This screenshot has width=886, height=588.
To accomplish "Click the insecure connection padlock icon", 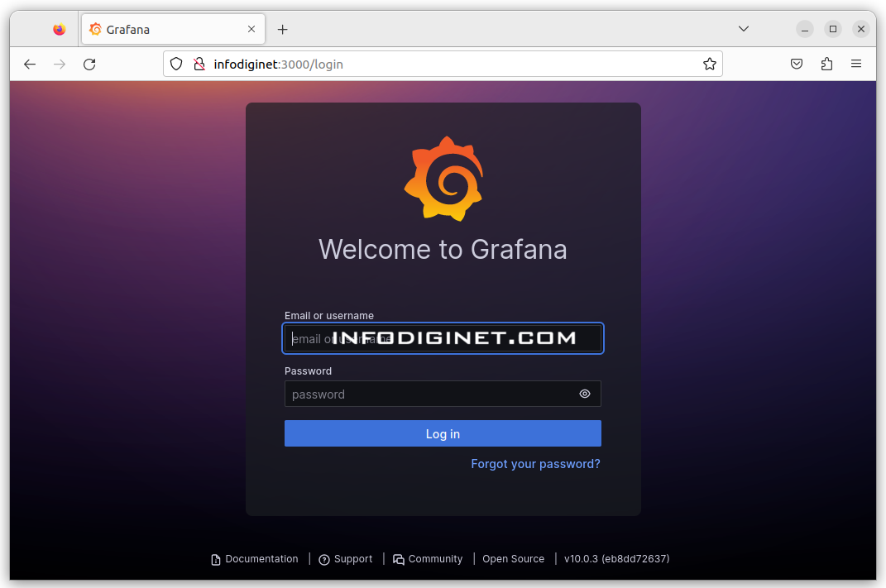I will (x=199, y=65).
